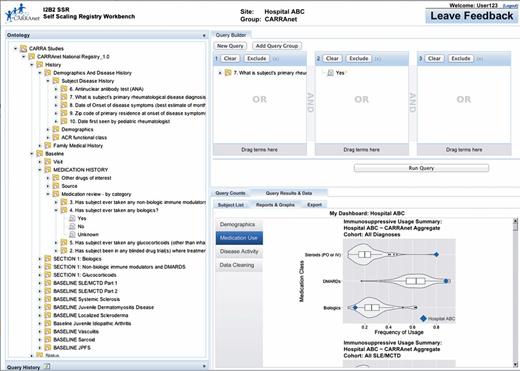
Task: Open Query Results & Data tab
Action: point(289,193)
